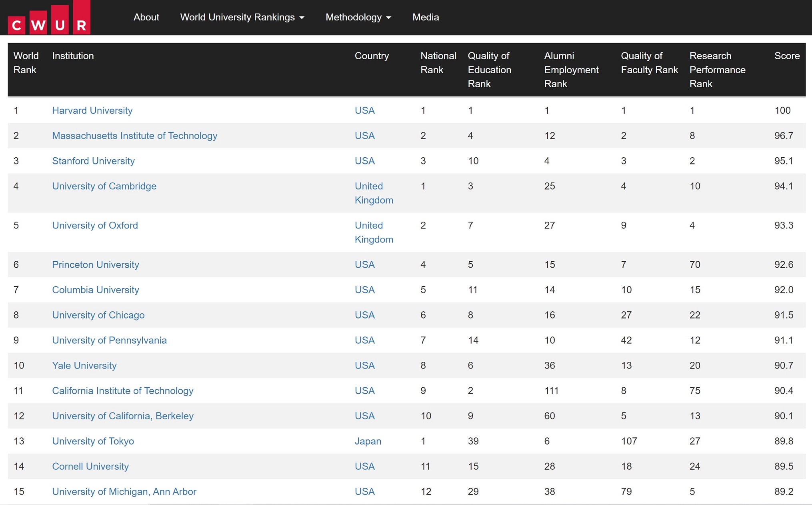Click USA link in Caltech row
The image size is (812, 505).
[x=365, y=391]
